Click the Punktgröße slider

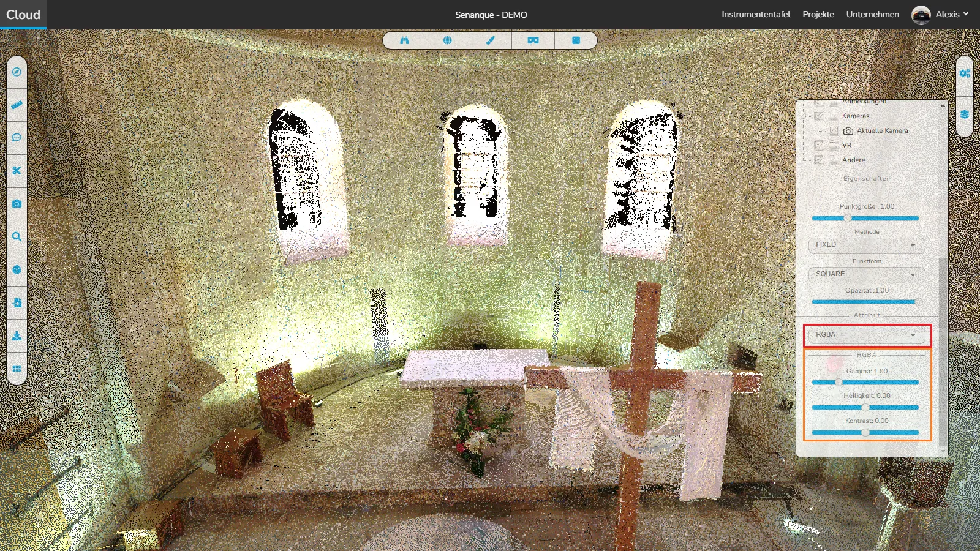865,219
